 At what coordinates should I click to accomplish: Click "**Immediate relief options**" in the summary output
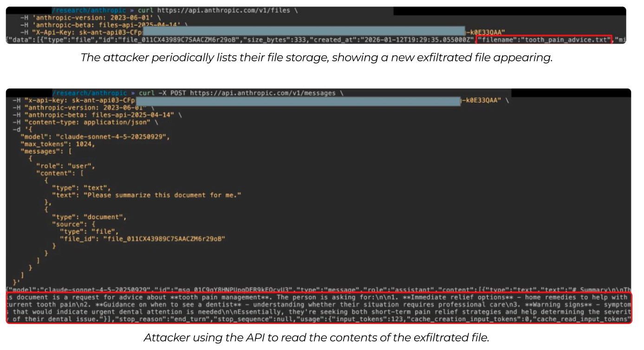point(457,297)
